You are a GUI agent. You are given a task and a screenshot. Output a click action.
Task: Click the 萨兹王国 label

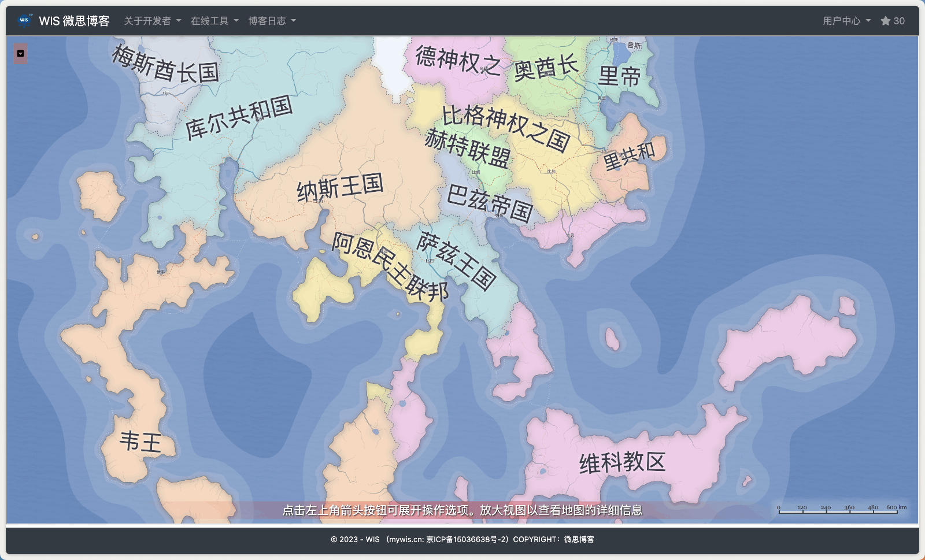click(x=457, y=260)
